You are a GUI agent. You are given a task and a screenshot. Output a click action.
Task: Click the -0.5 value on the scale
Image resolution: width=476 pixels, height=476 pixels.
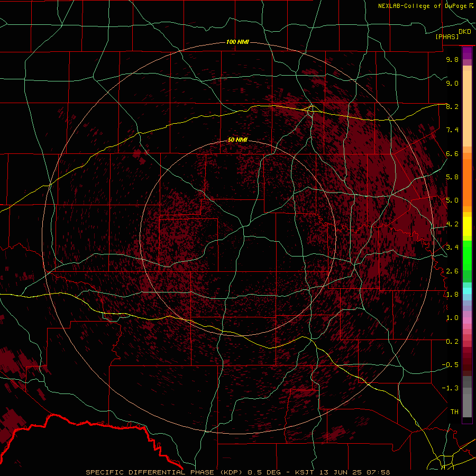tap(450, 365)
